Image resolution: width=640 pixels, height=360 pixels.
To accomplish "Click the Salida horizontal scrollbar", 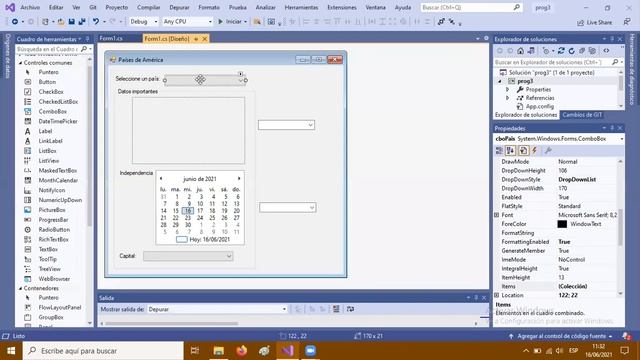I will pyautogui.click(x=171, y=324).
